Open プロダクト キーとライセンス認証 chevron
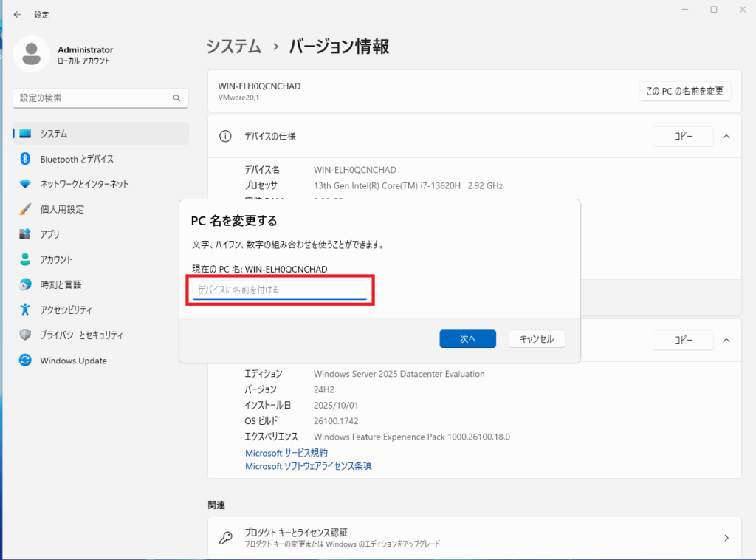Screen dimensions: 756x560 [726, 538]
